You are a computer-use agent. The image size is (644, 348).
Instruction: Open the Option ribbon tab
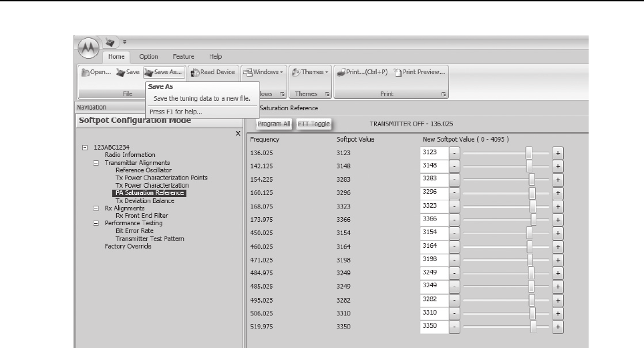click(148, 57)
